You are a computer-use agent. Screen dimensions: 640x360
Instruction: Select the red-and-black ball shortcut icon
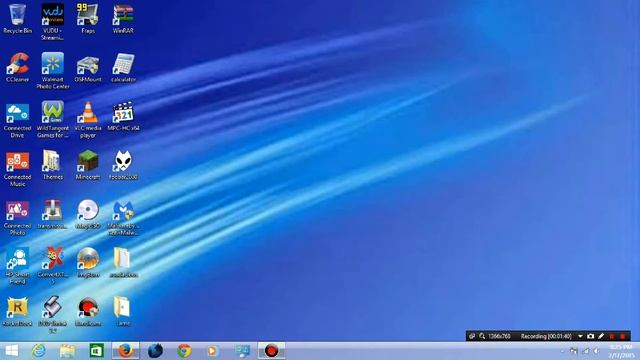[88, 311]
